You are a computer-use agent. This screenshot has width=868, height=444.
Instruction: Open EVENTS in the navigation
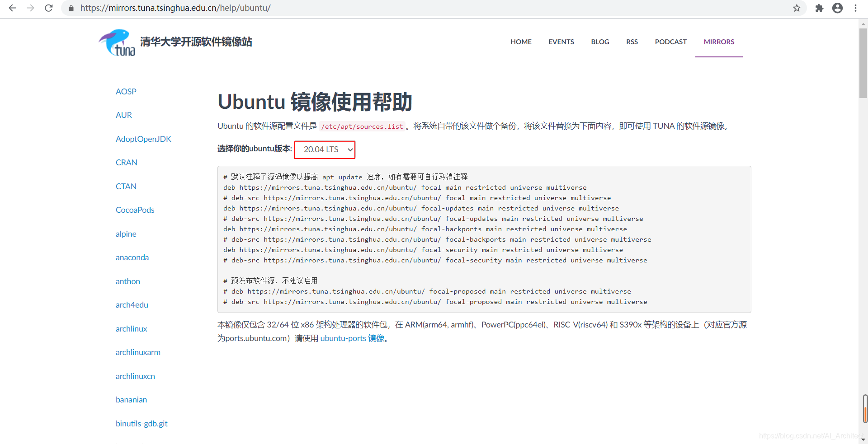pos(561,42)
